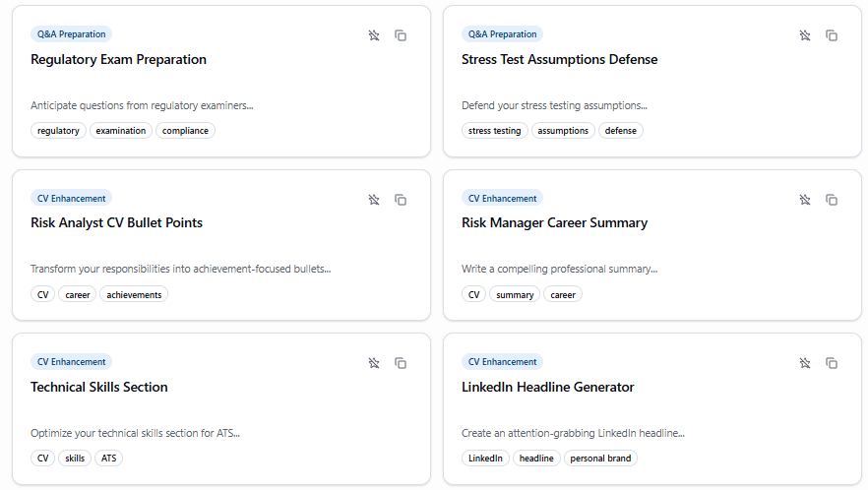Viewport: 868px width, 490px height.
Task: Toggle pin for Risk Manager Career Summary
Action: pyautogui.click(x=805, y=200)
